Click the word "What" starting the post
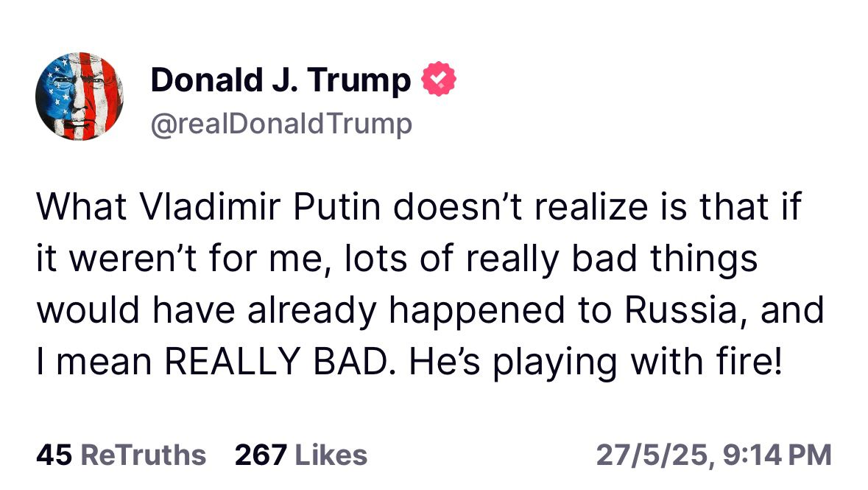This screenshot has height=490, width=868. click(x=82, y=207)
